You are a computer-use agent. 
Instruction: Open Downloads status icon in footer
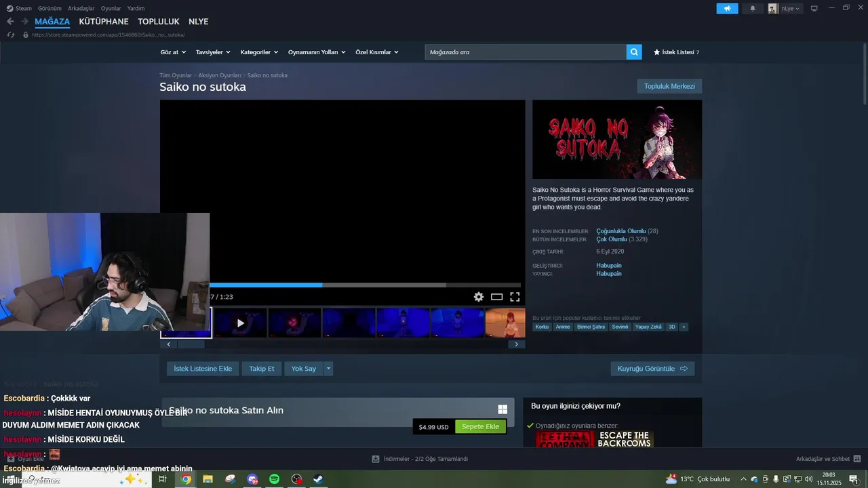376,459
